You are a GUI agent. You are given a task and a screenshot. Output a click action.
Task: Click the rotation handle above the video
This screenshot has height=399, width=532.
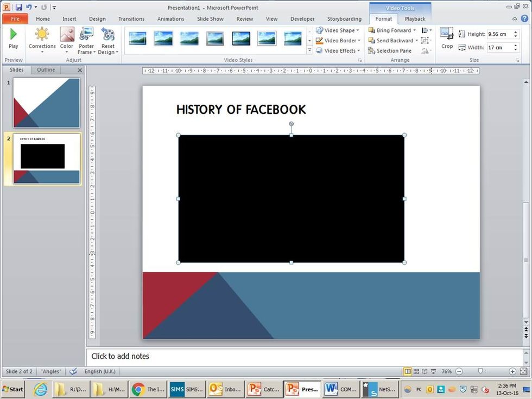291,124
